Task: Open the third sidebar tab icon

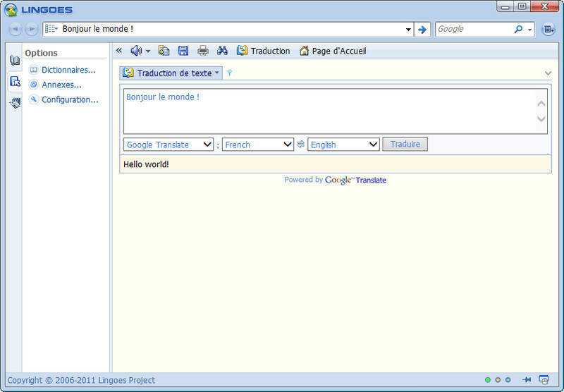Action: [x=15, y=103]
